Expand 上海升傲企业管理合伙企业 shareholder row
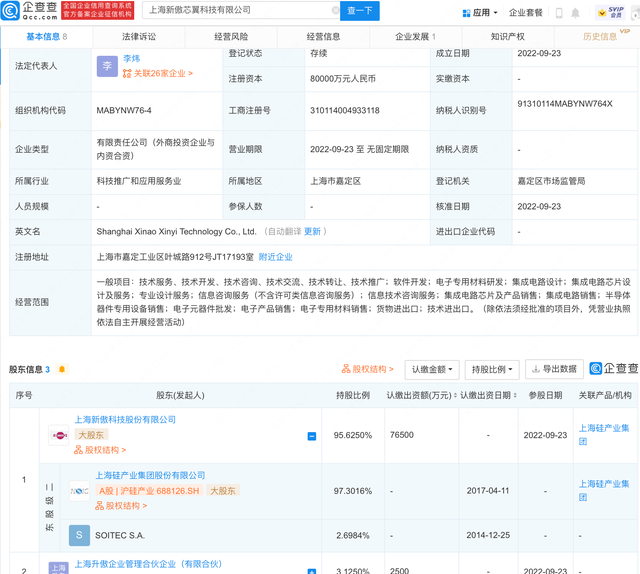Image resolution: width=640 pixels, height=574 pixels. click(x=311, y=570)
